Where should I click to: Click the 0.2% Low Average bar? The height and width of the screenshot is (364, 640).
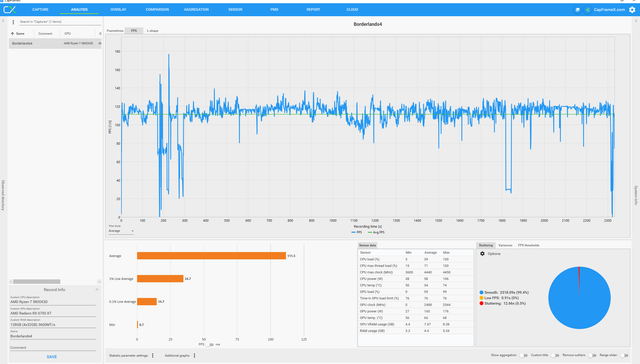click(147, 302)
